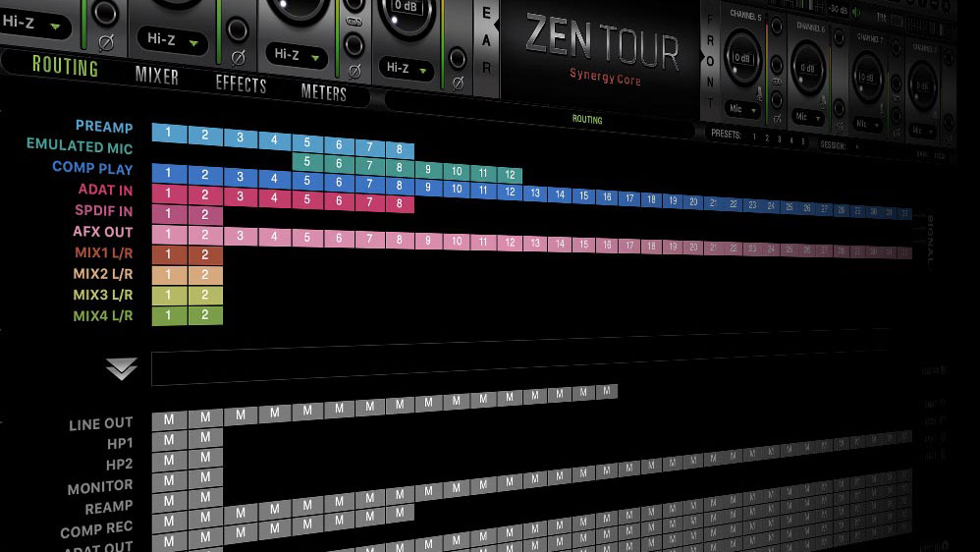Click the Channel 5 gain knob showing 0 dB
The height and width of the screenshot is (552, 980).
pyautogui.click(x=742, y=58)
